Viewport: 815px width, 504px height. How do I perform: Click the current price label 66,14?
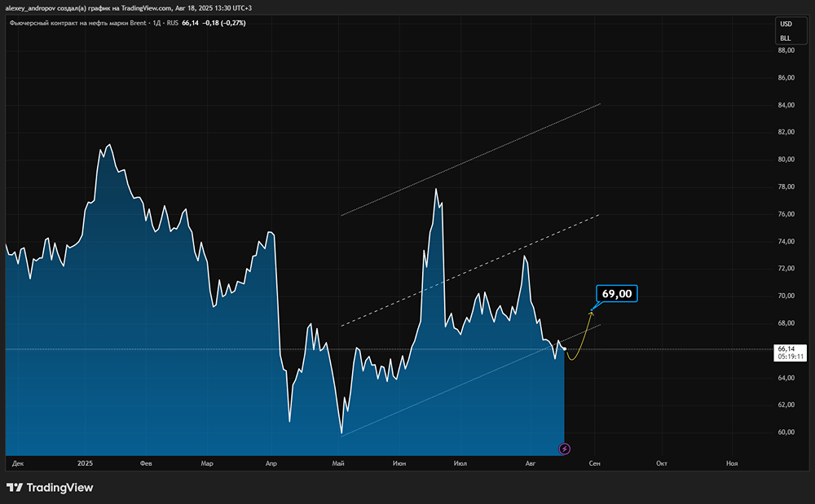click(786, 348)
